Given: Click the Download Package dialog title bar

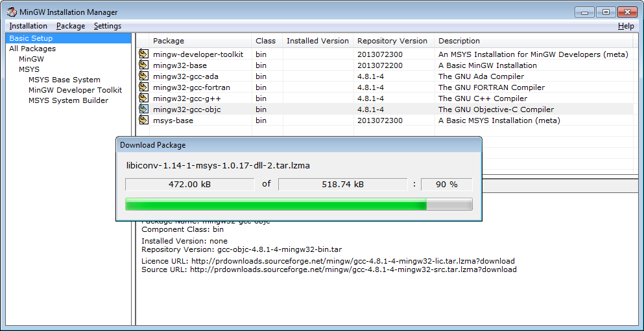Looking at the screenshot, I should (298, 145).
